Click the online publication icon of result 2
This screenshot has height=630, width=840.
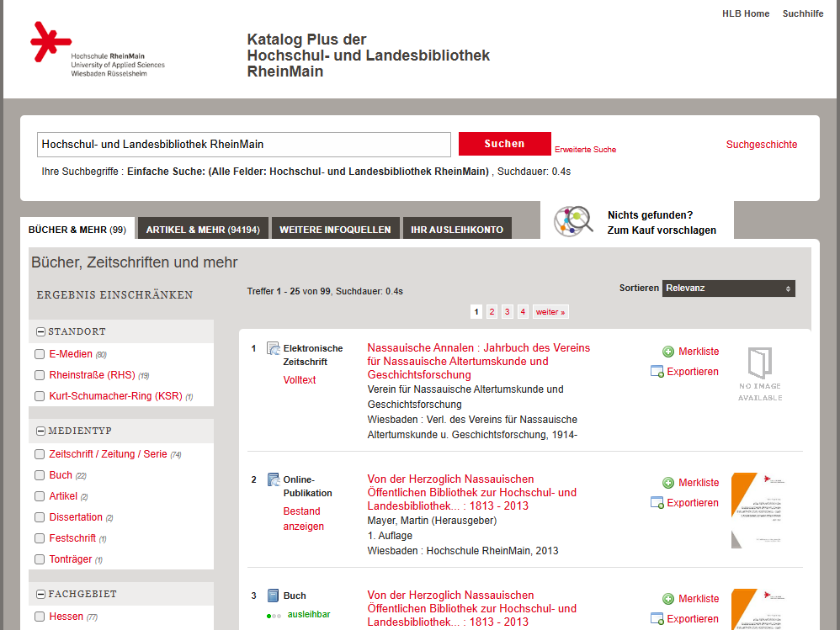click(x=273, y=479)
